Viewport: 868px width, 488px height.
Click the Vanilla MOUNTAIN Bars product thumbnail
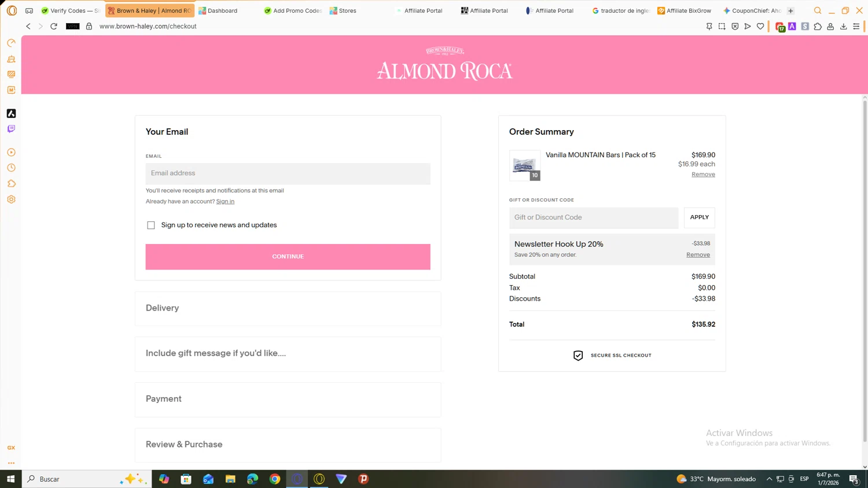pos(524,165)
